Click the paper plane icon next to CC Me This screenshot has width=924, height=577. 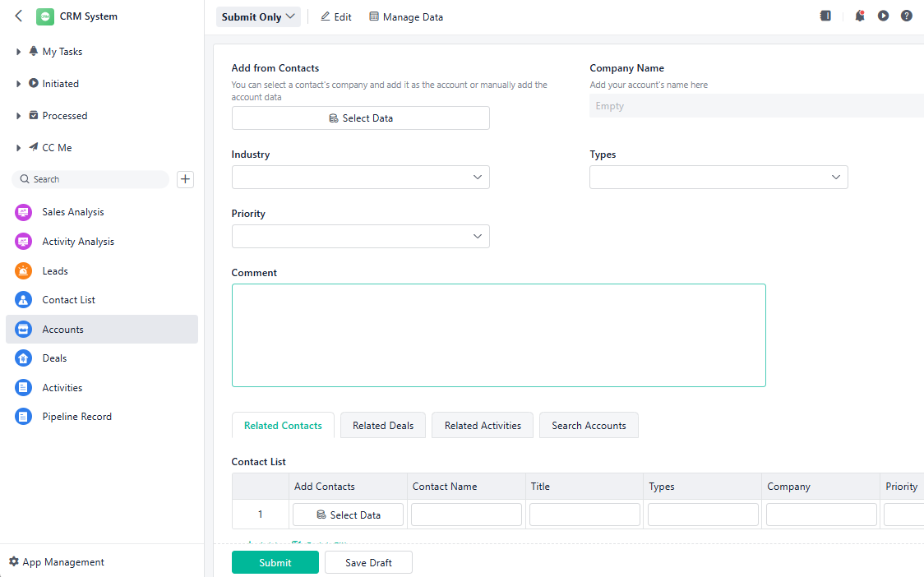click(34, 147)
